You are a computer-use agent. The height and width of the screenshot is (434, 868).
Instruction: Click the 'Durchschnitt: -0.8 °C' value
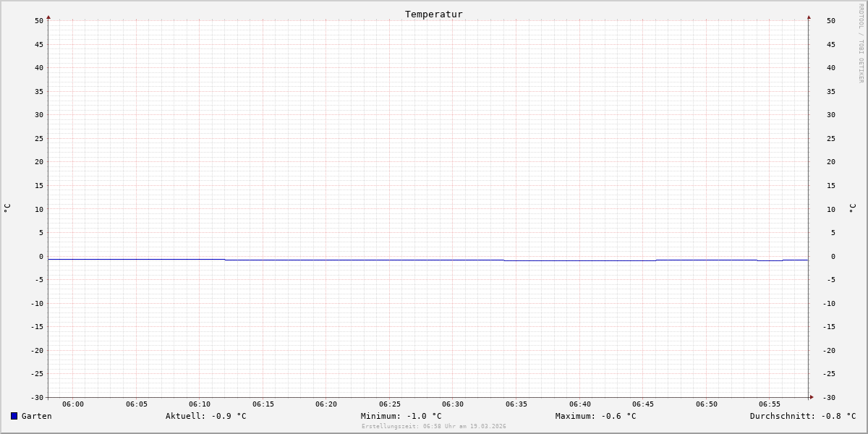(x=803, y=416)
